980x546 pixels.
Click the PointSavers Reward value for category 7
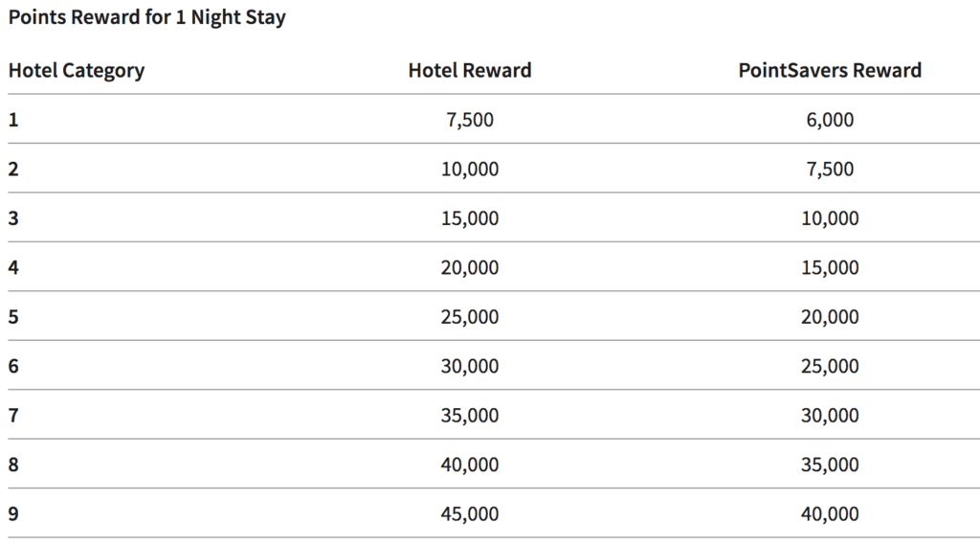tap(830, 416)
